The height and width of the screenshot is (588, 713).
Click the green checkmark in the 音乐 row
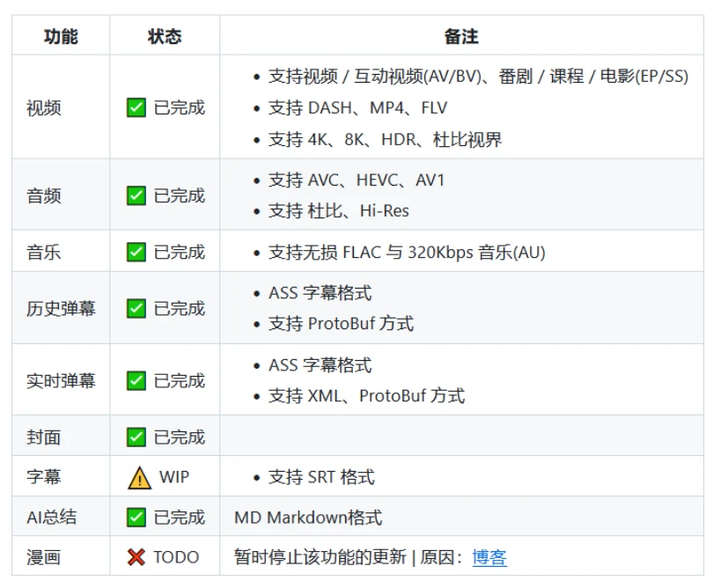tap(136, 253)
